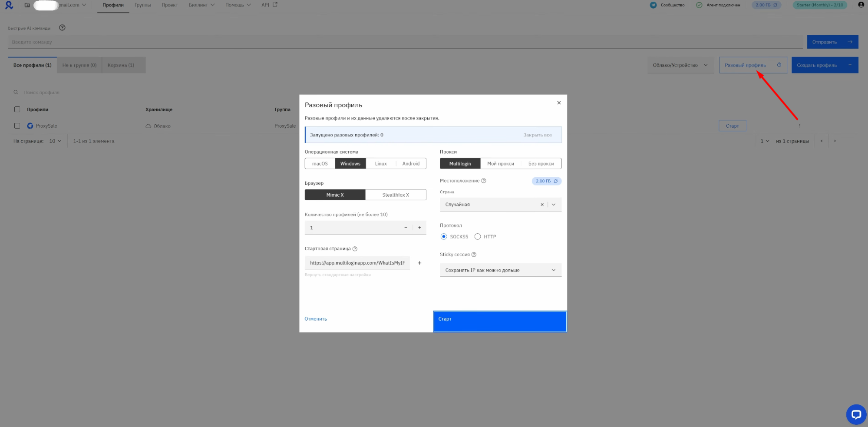The width and height of the screenshot is (868, 427).
Task: Open the three-dot menu for the ProxySale row
Action: pos(799,126)
